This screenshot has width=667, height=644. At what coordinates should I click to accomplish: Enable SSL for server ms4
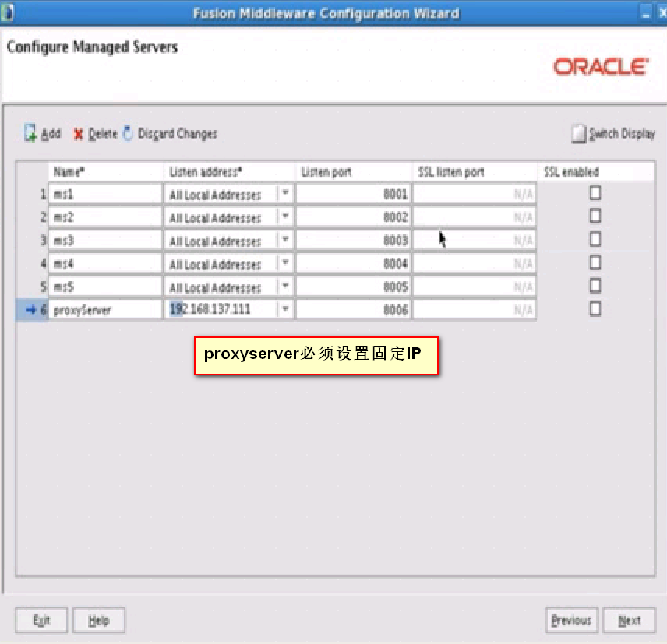(x=595, y=262)
